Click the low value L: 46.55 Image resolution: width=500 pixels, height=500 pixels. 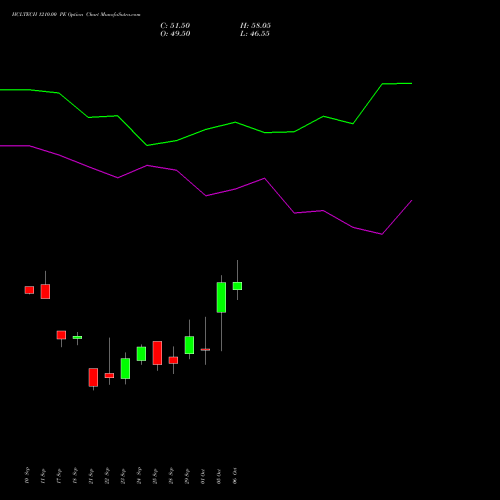tap(255, 34)
